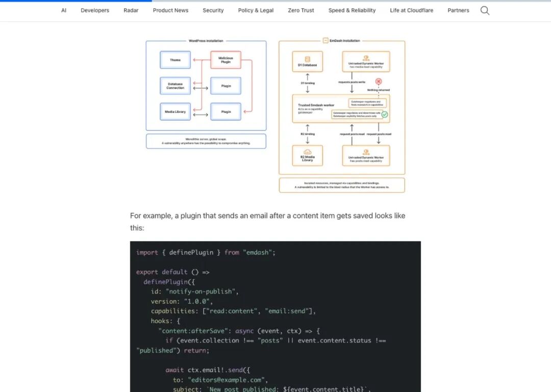Visit the Zero Trust section
551x392 pixels.
301,11
